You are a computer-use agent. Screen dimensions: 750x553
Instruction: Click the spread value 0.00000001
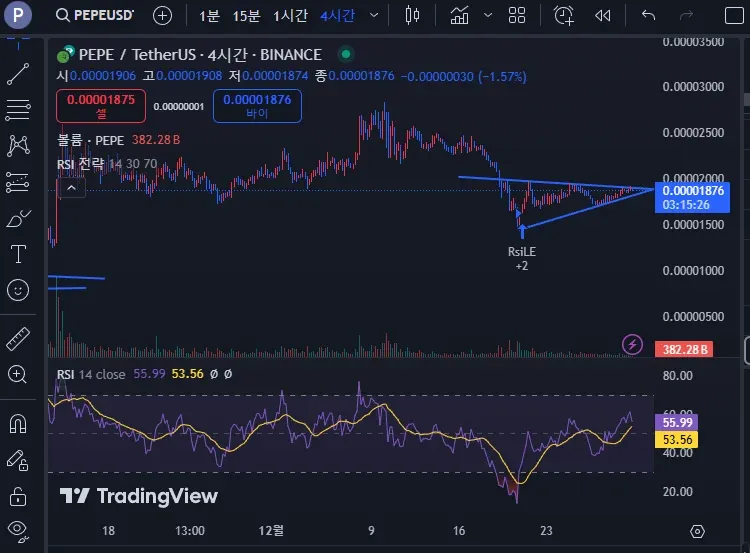(x=178, y=107)
